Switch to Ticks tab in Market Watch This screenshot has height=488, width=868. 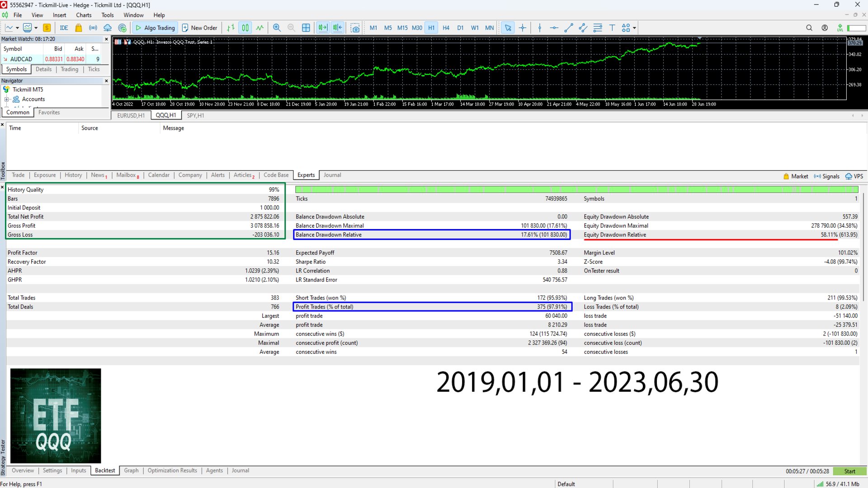[94, 69]
